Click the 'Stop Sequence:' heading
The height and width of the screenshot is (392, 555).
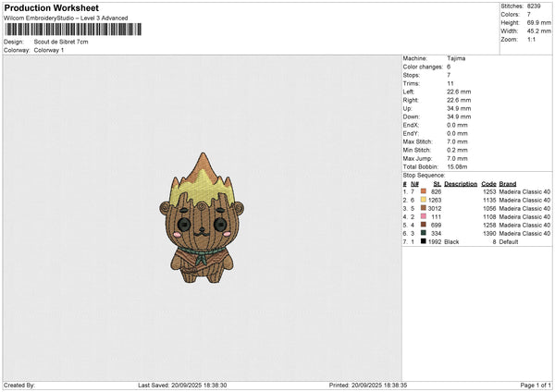coord(424,176)
